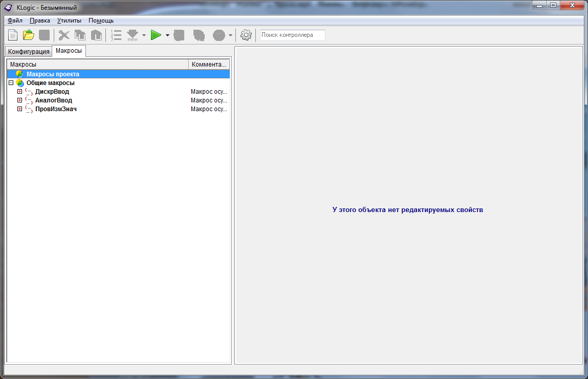588x379 pixels.
Task: Open the Утилиты menu
Action: pyautogui.click(x=69, y=20)
